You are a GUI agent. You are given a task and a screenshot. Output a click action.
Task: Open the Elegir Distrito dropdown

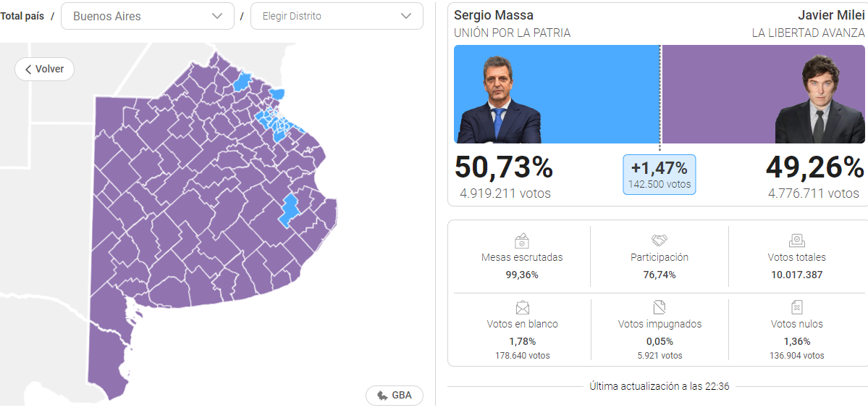point(337,16)
